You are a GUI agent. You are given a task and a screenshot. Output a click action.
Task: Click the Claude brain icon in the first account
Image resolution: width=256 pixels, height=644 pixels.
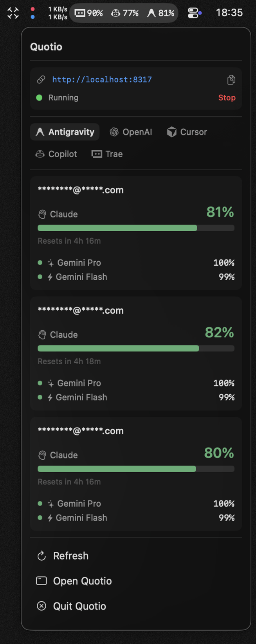click(42, 214)
